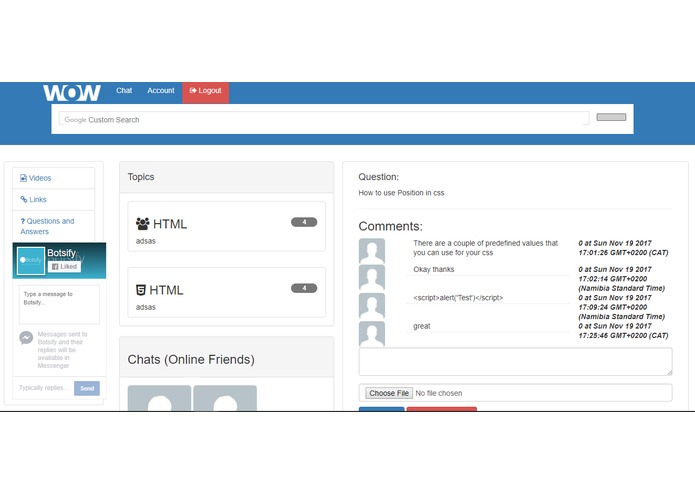This screenshot has width=695, height=494.
Task: Click the 'Chats (Online Friends)' heading
Action: [191, 359]
